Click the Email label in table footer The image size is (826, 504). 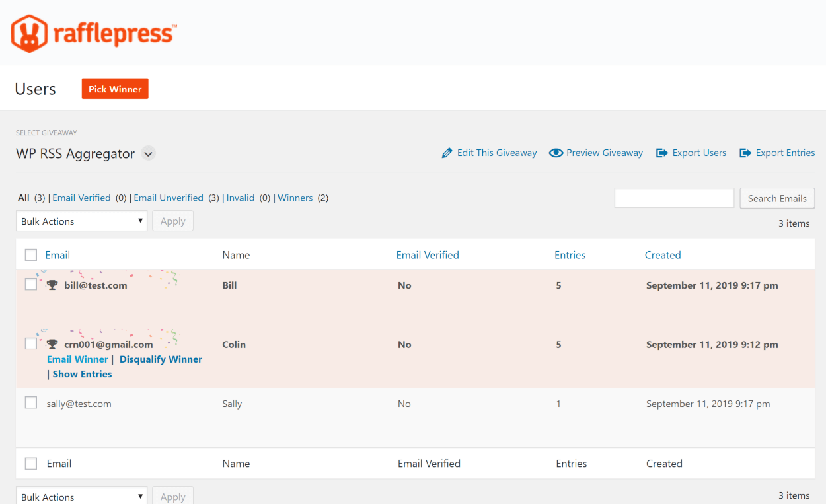pos(59,464)
